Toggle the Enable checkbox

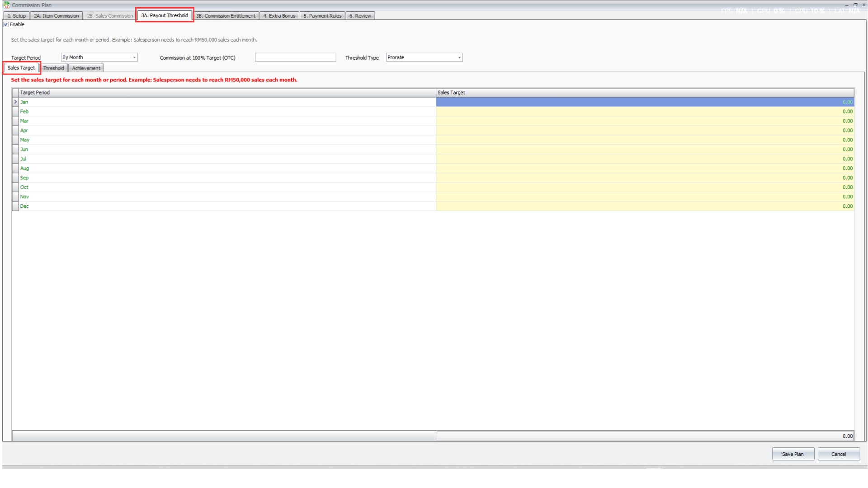[6, 24]
